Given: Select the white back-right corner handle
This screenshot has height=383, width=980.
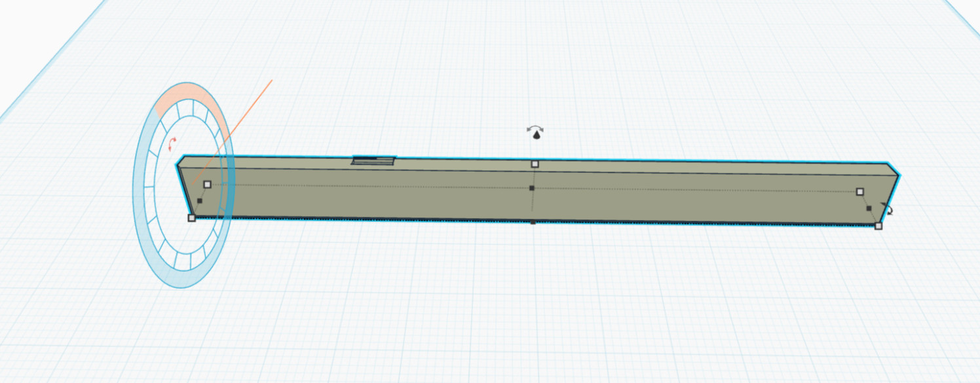Looking at the screenshot, I should pyautogui.click(x=860, y=192).
